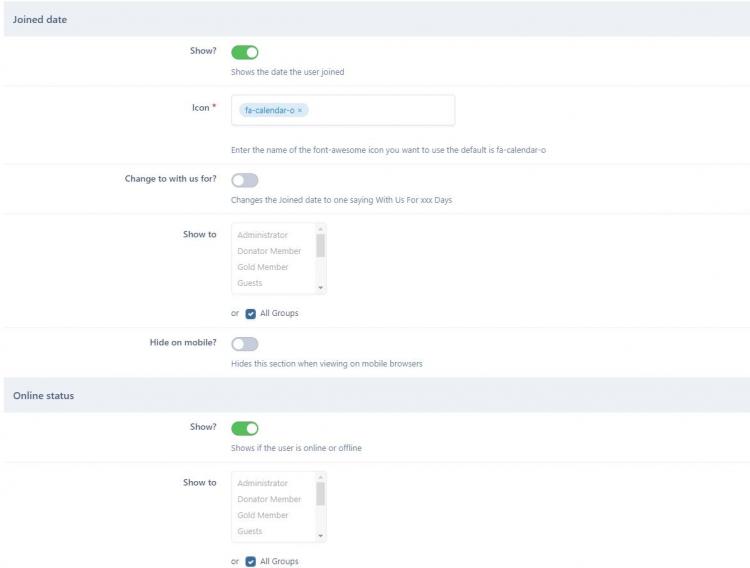Viewport: 750px width, 568px height.
Task: Click scrollbar thumb in Online status group list
Action: (321, 493)
